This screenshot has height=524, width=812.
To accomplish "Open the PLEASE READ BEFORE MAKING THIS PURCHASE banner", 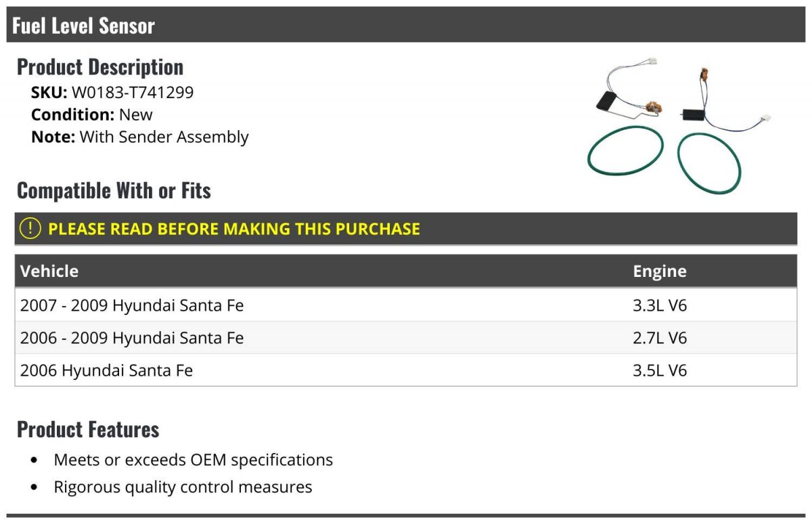I will tap(406, 229).
